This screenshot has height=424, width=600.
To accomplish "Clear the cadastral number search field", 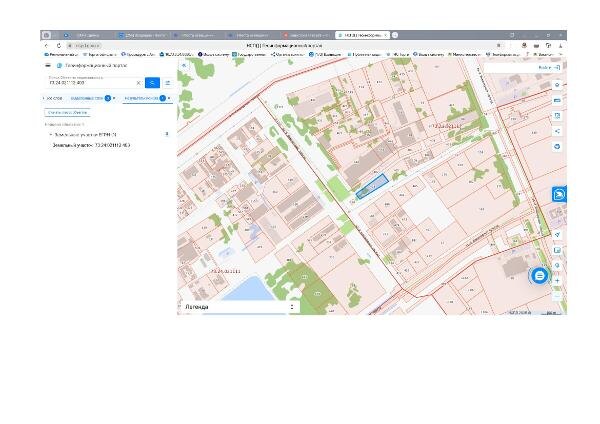I will click(x=139, y=83).
